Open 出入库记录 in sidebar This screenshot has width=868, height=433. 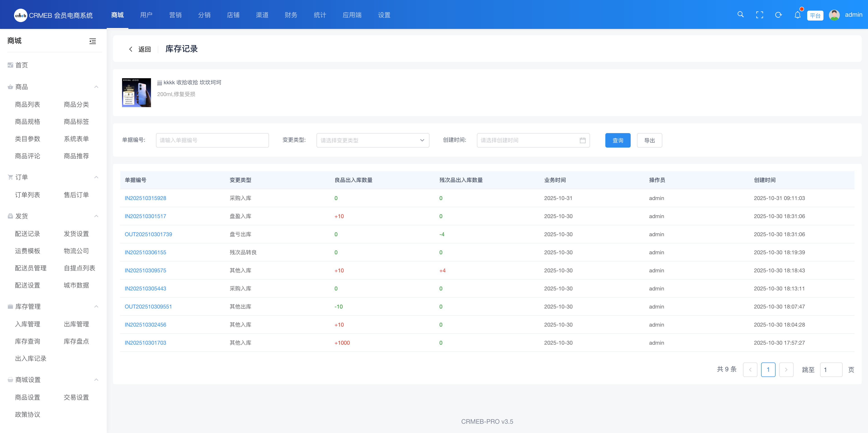[x=31, y=358]
